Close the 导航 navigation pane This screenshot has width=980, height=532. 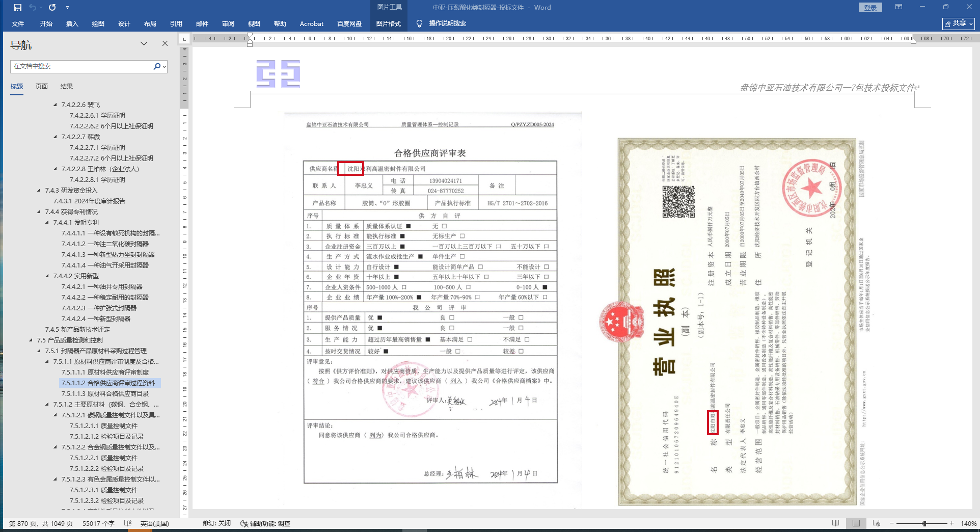click(165, 44)
